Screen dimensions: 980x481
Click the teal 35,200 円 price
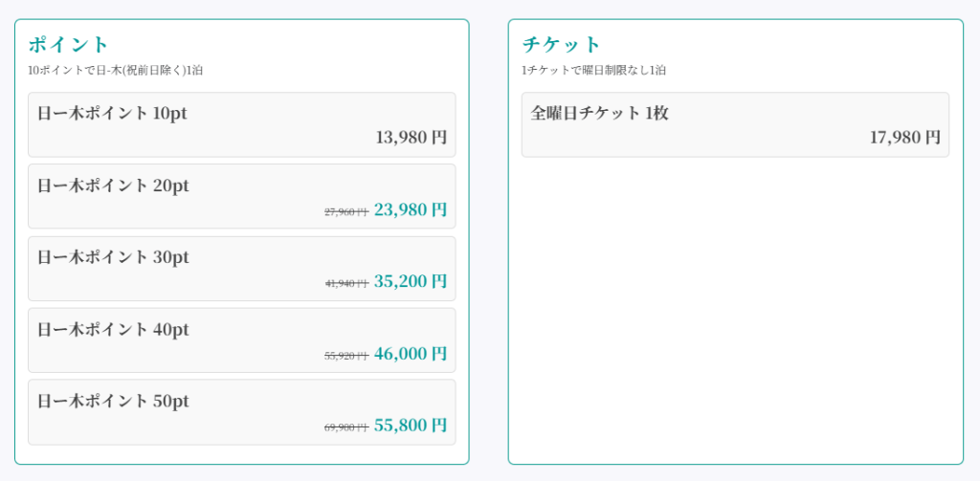(410, 281)
